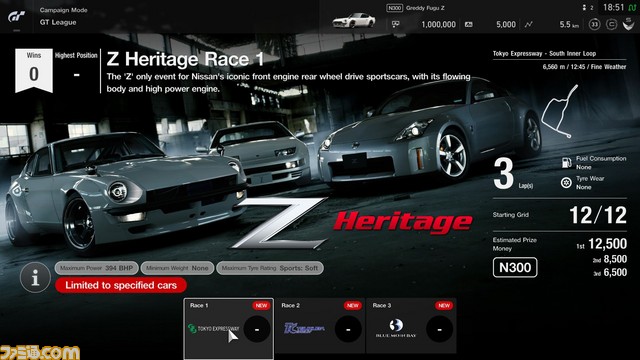Select the Race 1 Tokyo Expressway tile
This screenshot has width=640, height=360.
(229, 329)
